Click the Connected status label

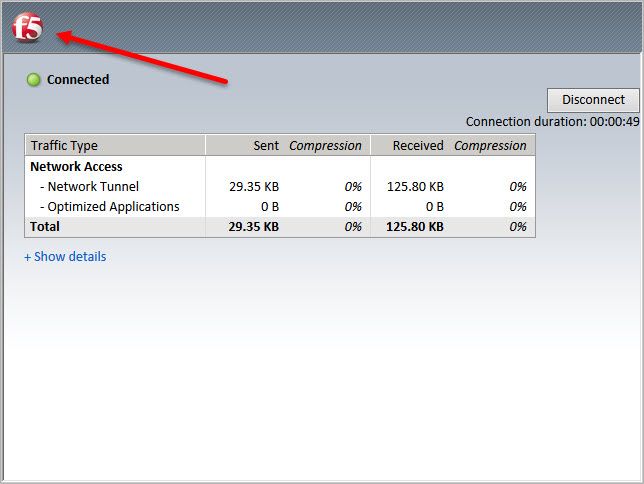coord(78,79)
